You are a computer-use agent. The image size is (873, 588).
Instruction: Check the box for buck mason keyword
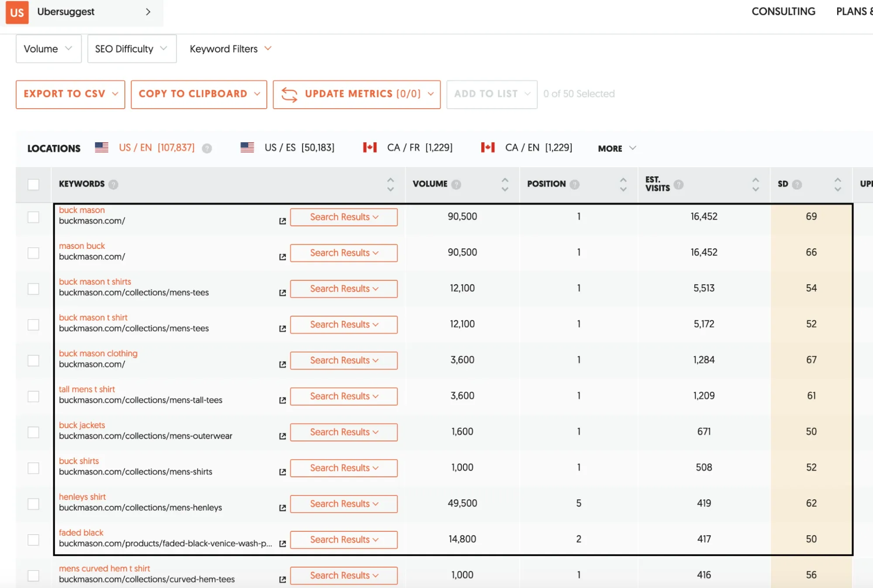(x=33, y=217)
